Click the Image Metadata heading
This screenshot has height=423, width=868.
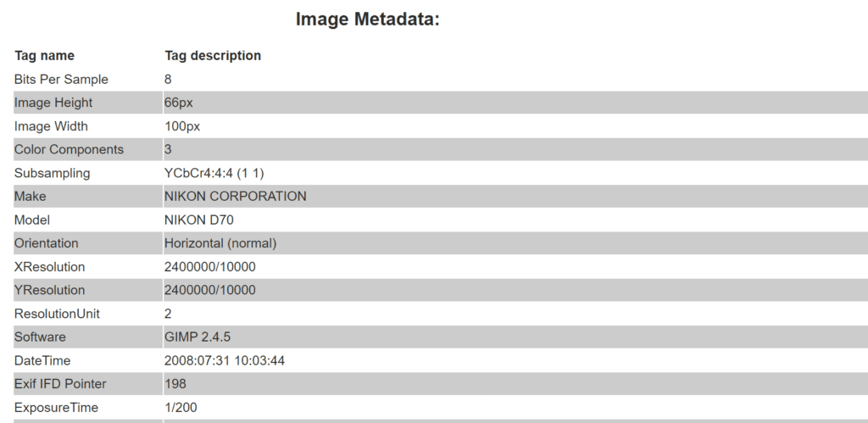click(x=368, y=19)
